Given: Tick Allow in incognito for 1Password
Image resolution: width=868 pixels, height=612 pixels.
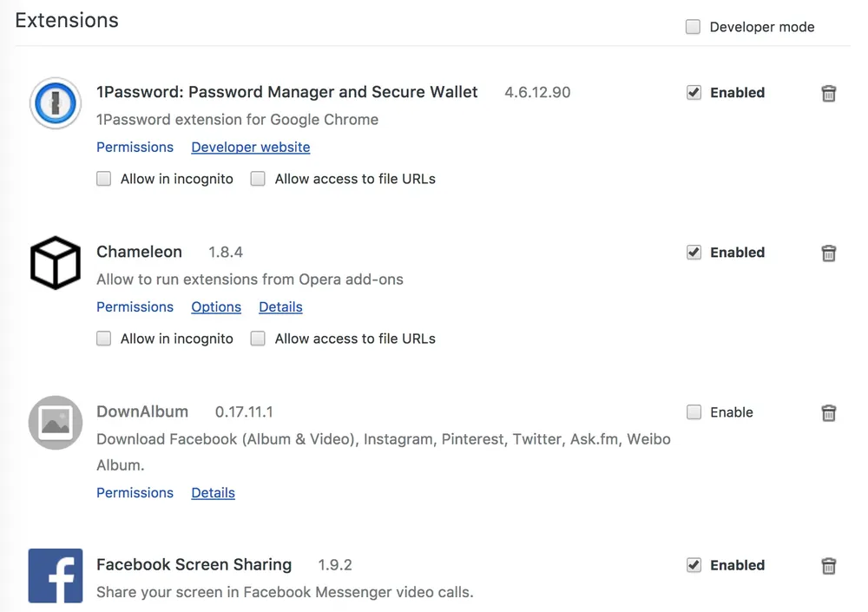Looking at the screenshot, I should click(103, 178).
